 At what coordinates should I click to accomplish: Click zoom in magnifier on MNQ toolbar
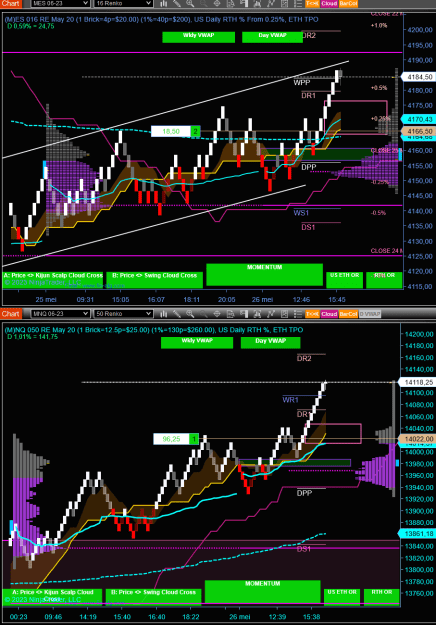190,314
